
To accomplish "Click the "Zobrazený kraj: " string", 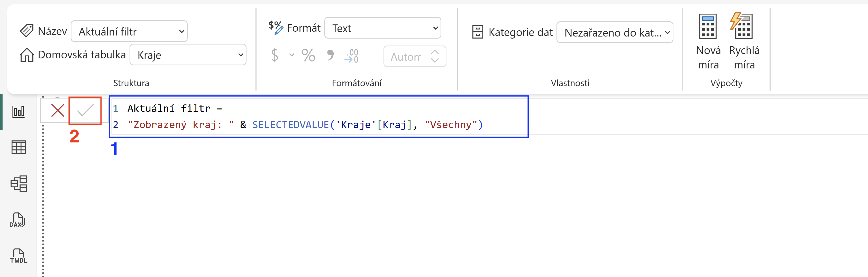I will [181, 125].
